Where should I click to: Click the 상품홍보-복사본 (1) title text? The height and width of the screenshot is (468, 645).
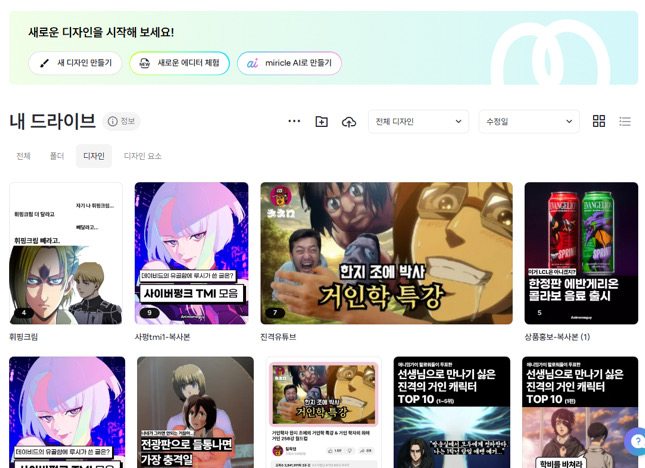(x=557, y=337)
